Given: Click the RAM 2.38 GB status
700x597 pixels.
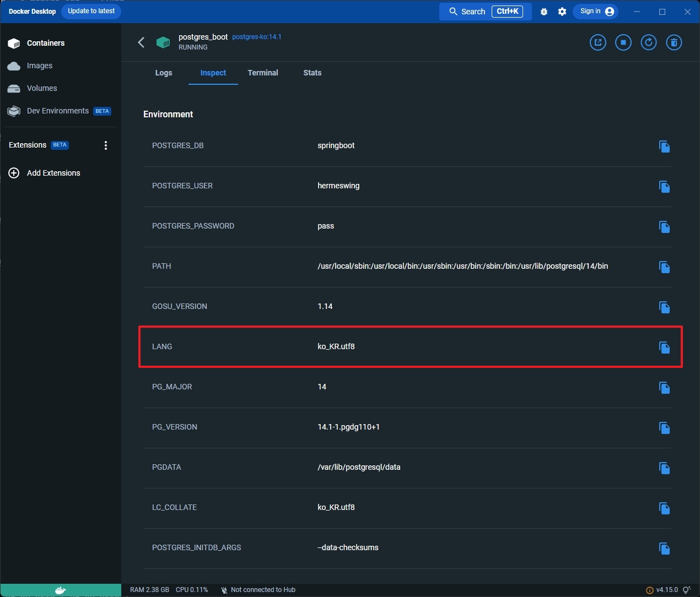Looking at the screenshot, I should [149, 590].
